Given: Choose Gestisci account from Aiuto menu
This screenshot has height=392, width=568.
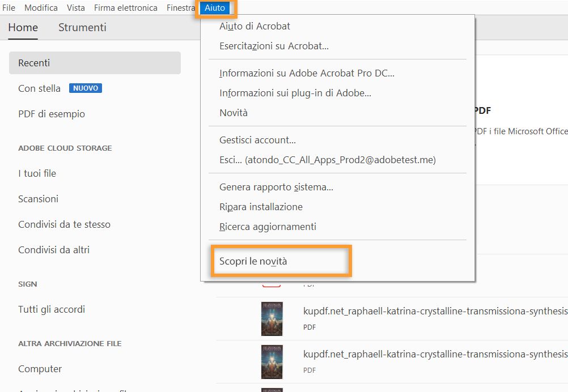Looking at the screenshot, I should click(257, 140).
